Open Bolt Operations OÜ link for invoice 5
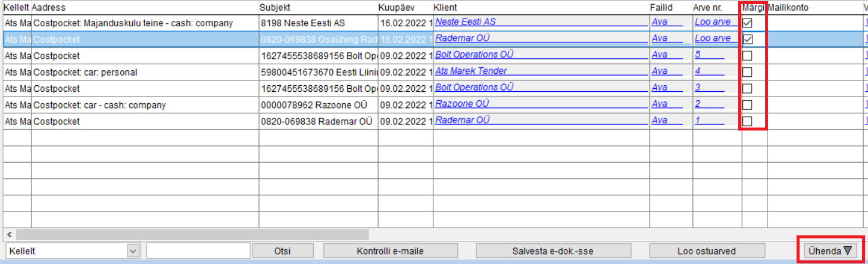The width and height of the screenshot is (868, 264). click(474, 54)
